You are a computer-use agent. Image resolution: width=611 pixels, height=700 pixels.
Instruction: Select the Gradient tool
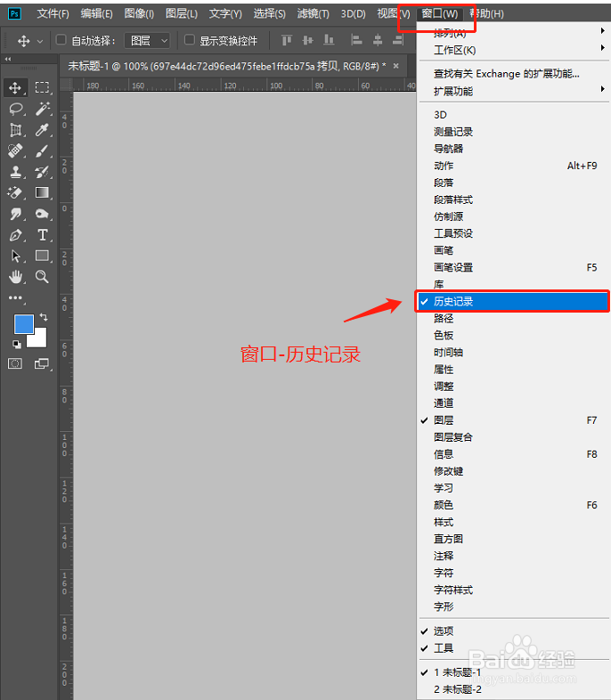42,192
